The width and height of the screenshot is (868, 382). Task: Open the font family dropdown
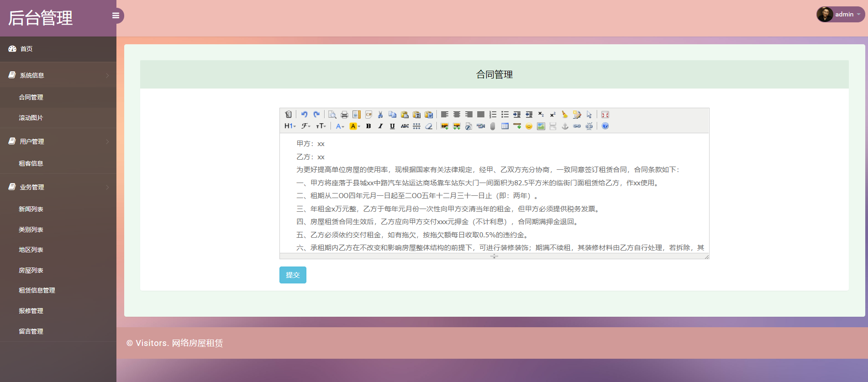pyautogui.click(x=306, y=126)
